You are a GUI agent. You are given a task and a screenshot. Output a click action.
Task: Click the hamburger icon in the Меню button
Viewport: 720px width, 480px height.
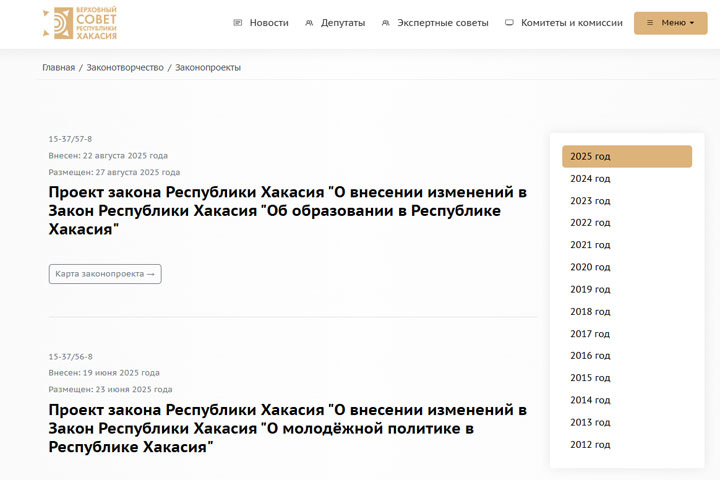tap(650, 23)
